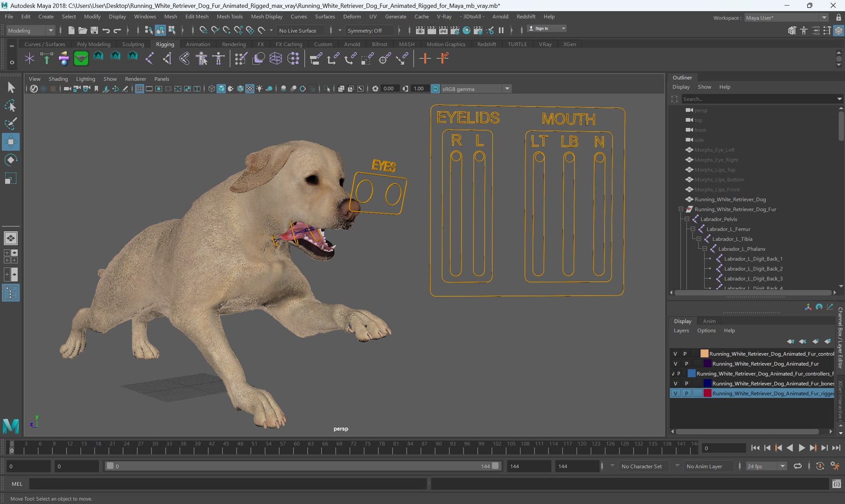Collapse the Labrador_Pelvis node in Outliner
The image size is (845, 504).
click(687, 219)
